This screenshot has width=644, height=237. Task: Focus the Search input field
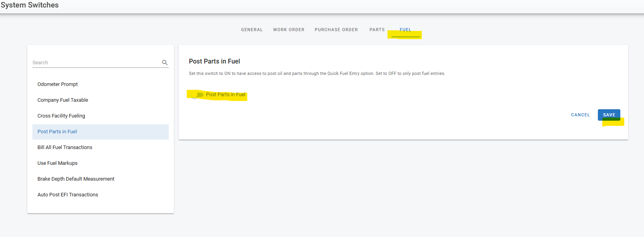pyautogui.click(x=95, y=63)
